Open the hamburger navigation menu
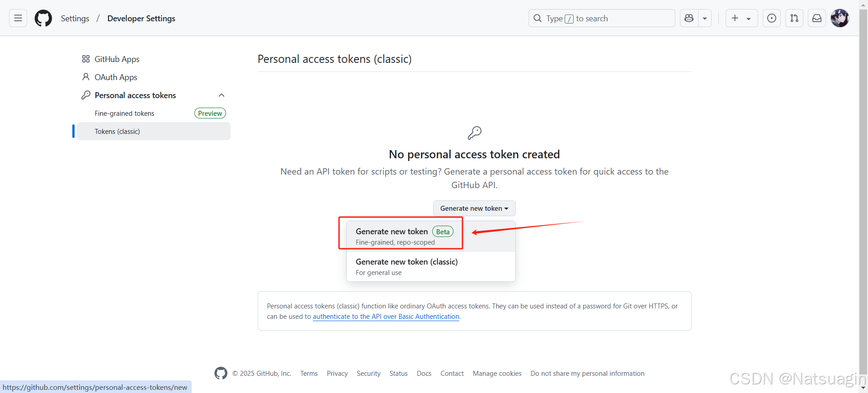This screenshot has height=393, width=868. click(18, 18)
